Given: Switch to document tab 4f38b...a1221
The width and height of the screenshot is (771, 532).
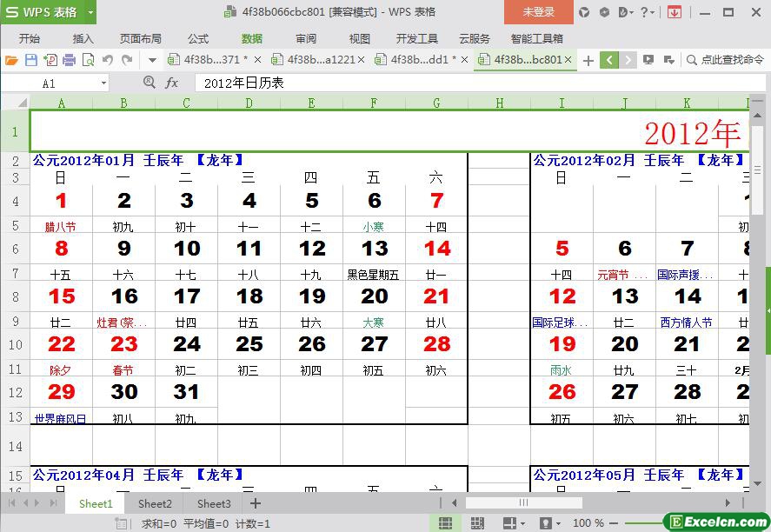Looking at the screenshot, I should point(315,60).
